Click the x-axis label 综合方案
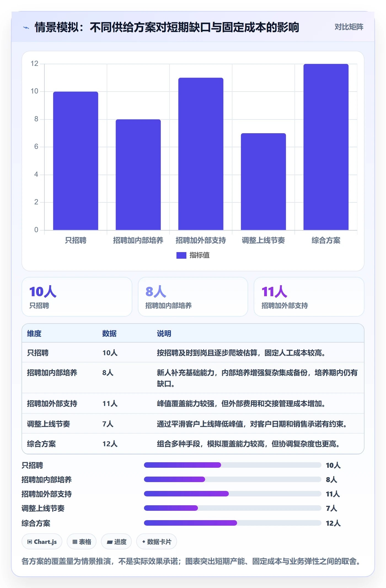 click(x=326, y=240)
